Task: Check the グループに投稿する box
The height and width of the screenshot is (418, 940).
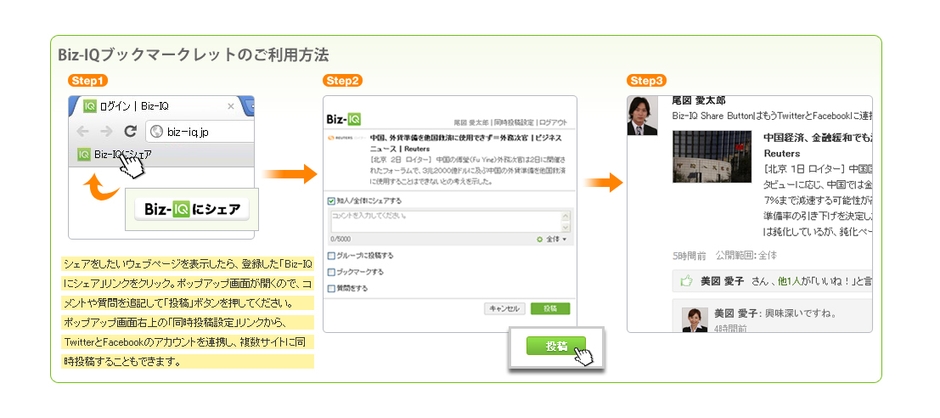Action: [x=332, y=255]
